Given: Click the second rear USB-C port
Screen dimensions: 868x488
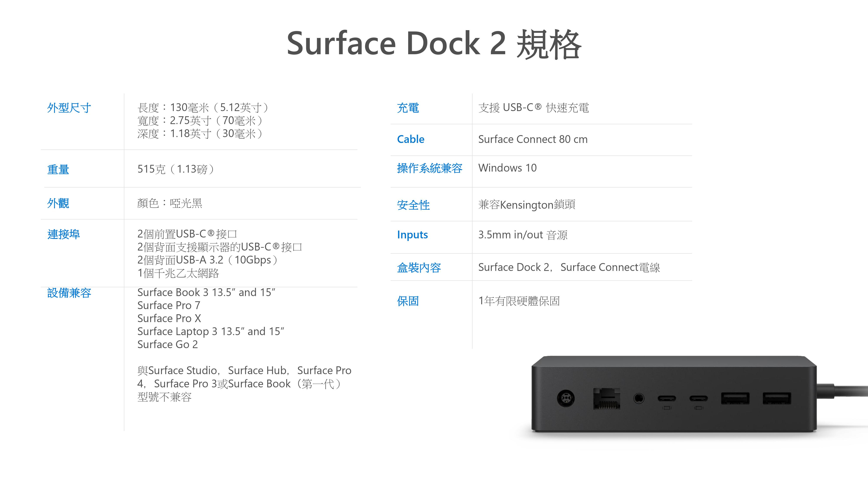Looking at the screenshot, I should pos(699,398).
